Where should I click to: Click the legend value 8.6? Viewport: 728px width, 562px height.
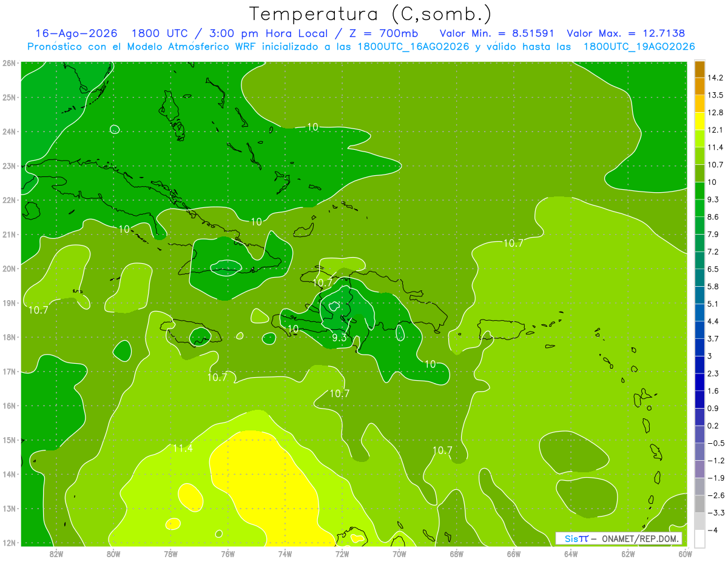click(x=713, y=216)
